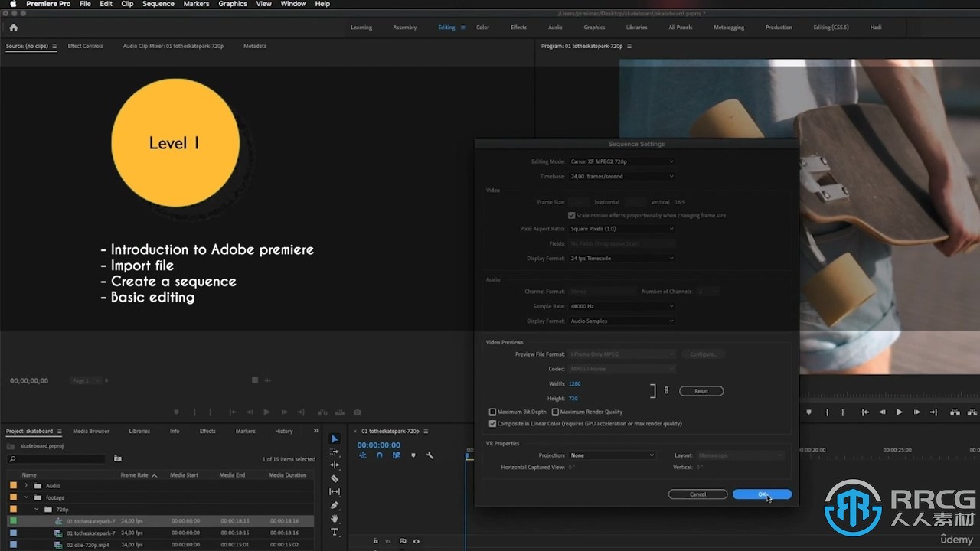Play the Source monitor clip

266,412
